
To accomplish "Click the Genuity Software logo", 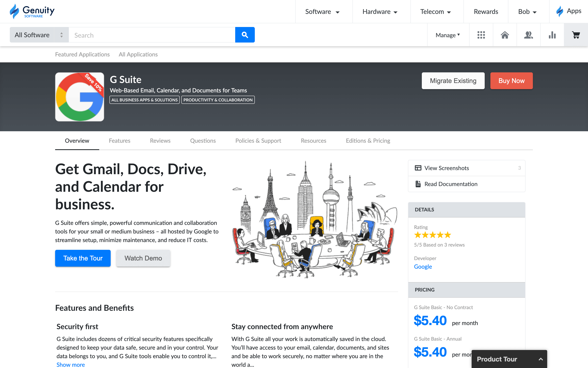I will 32,11.
